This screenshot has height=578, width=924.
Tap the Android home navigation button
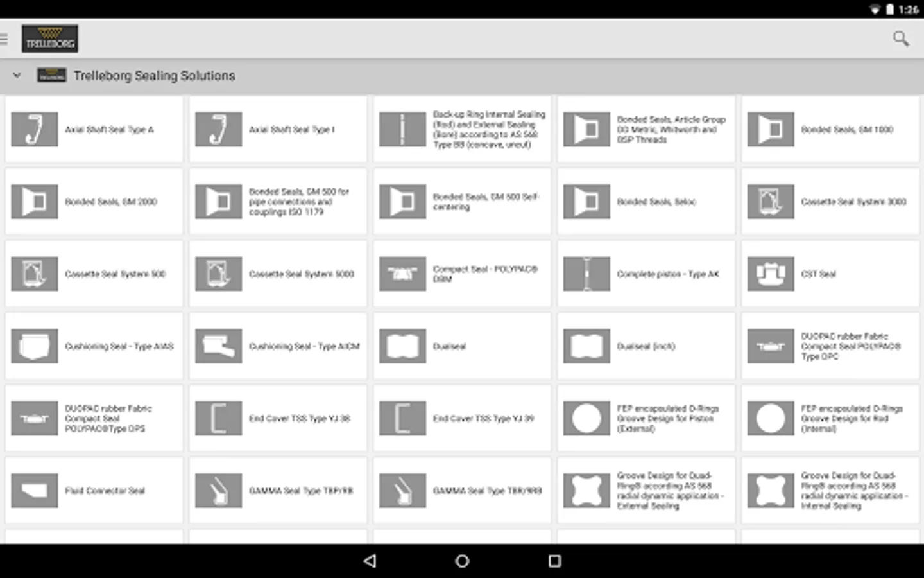pyautogui.click(x=462, y=561)
